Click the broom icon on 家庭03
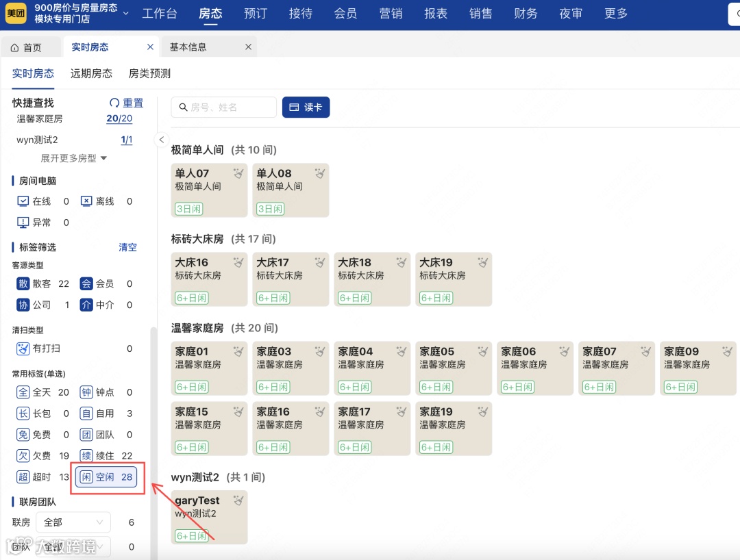Image resolution: width=740 pixels, height=560 pixels. coord(320,351)
